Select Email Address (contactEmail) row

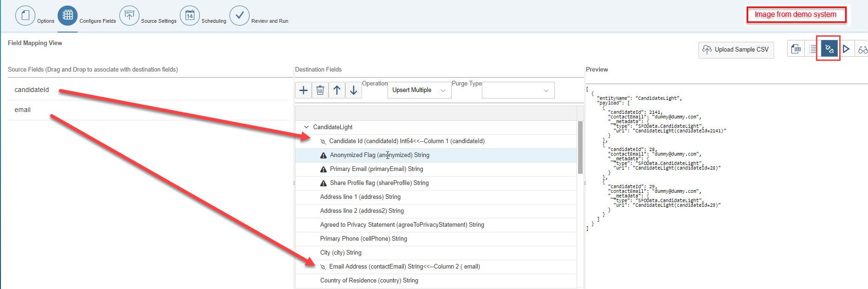click(x=436, y=267)
